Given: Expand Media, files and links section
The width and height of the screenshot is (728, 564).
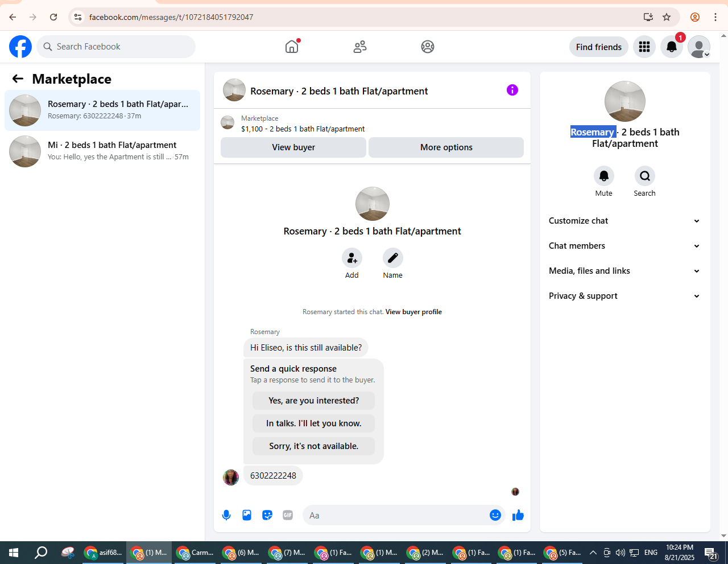Looking at the screenshot, I should pos(625,271).
